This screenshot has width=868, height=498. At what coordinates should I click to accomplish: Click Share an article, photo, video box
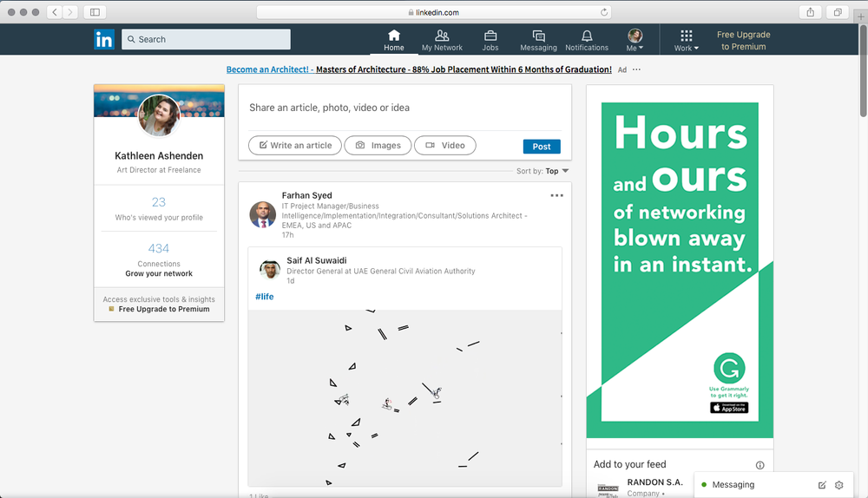click(404, 108)
